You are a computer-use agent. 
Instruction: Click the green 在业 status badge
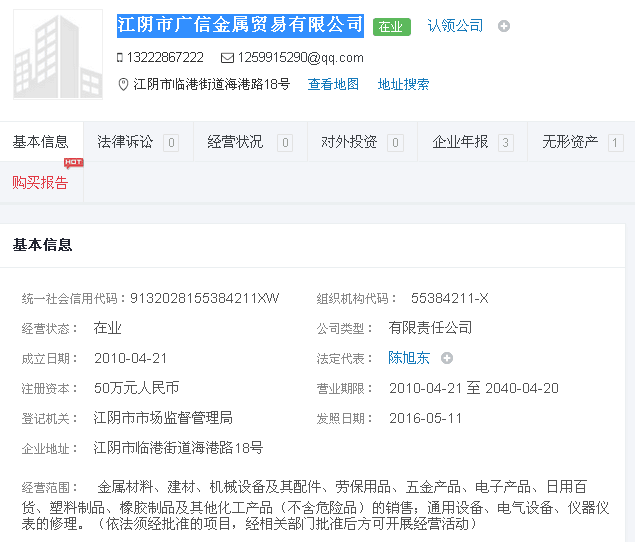[391, 27]
